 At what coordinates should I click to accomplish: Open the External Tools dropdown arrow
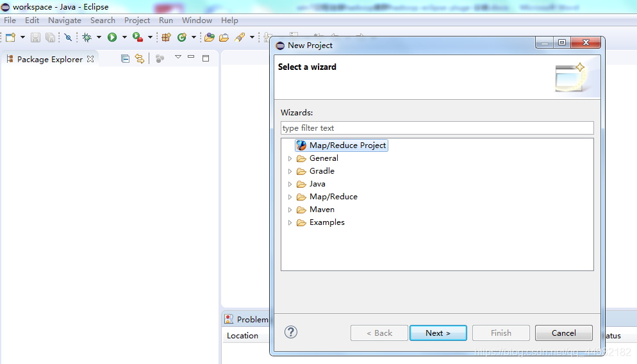point(150,37)
